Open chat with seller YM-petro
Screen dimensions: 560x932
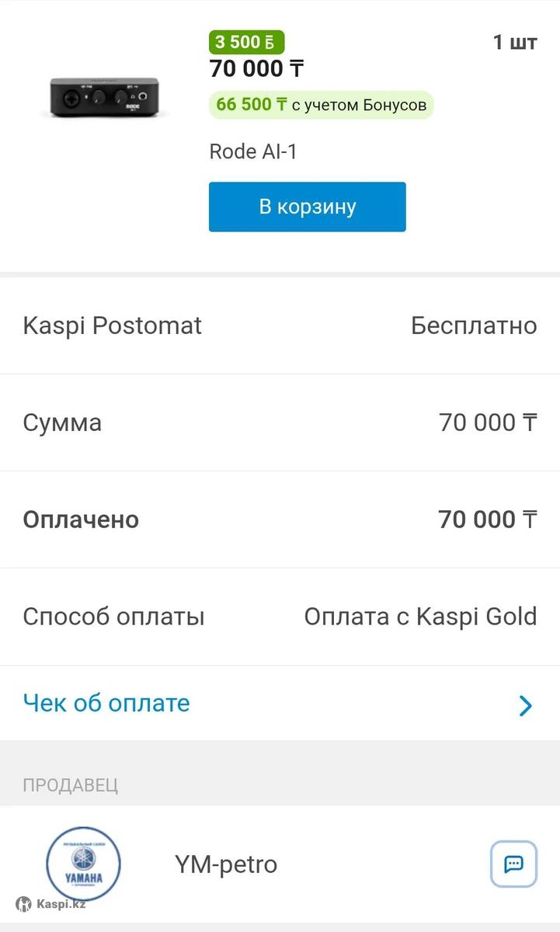pyautogui.click(x=513, y=864)
